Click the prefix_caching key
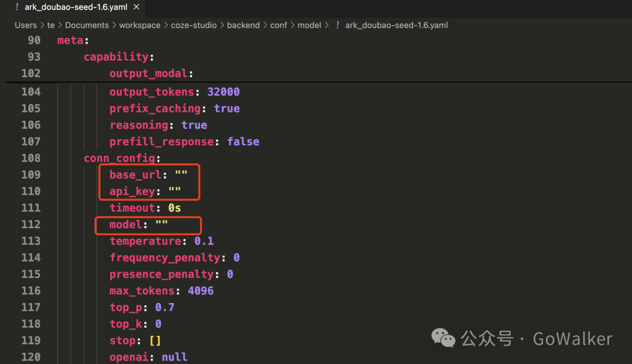632x364 pixels. (154, 108)
